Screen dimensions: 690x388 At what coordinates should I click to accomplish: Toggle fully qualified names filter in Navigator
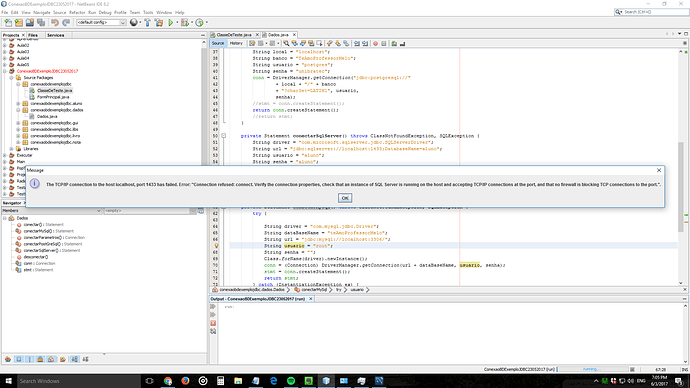[62, 359]
